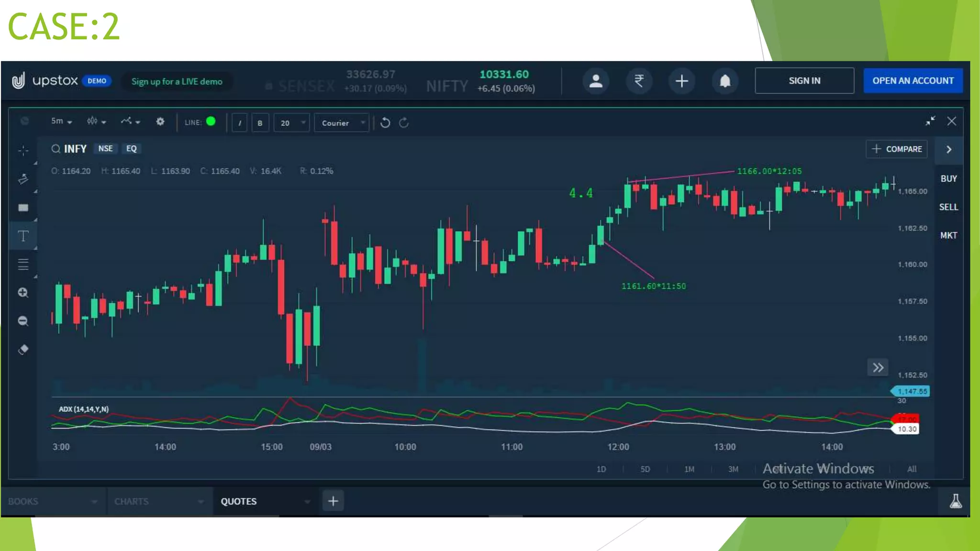This screenshot has width=980, height=551.
Task: Click the green LINE color swatch
Action: 211,121
